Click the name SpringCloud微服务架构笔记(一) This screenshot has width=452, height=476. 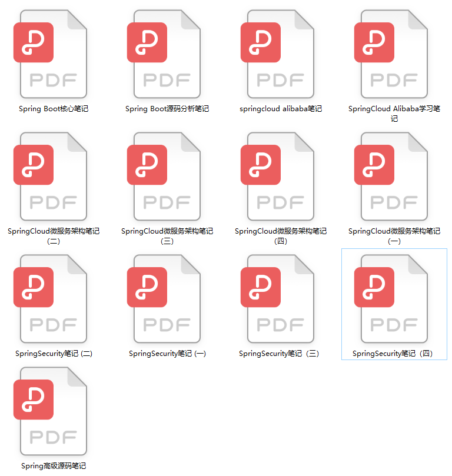pyautogui.click(x=394, y=236)
